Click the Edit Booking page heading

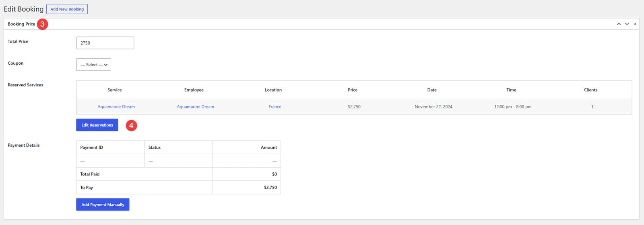[x=24, y=9]
